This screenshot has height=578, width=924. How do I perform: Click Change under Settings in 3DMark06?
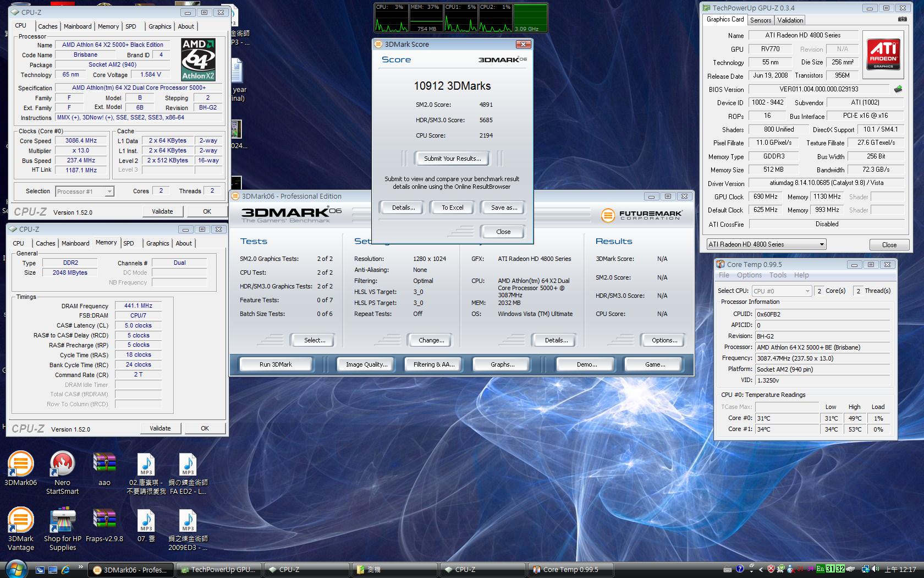[431, 340]
